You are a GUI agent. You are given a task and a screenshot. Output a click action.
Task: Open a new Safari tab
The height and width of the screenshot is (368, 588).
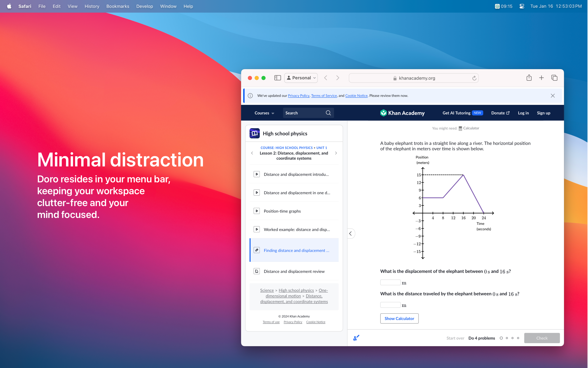coord(541,78)
